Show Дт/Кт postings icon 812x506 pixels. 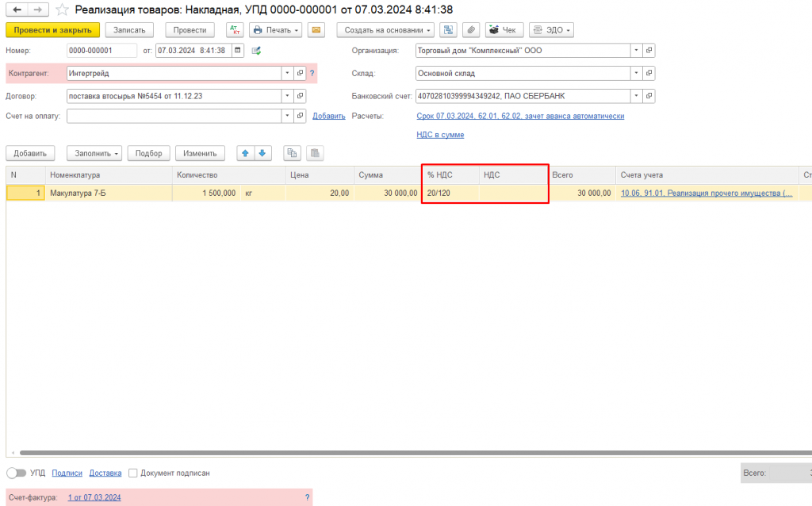click(x=235, y=30)
